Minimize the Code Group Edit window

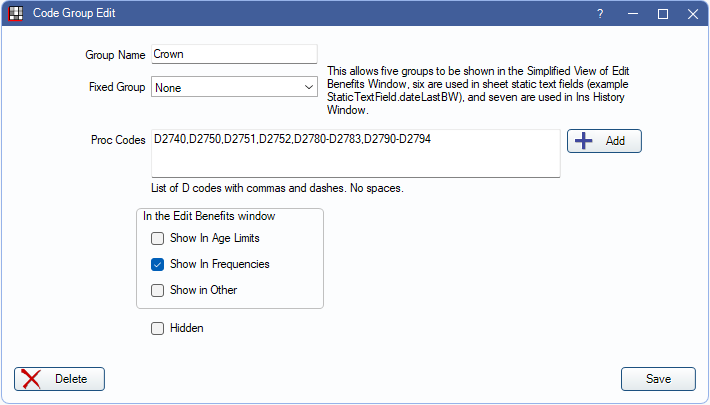coord(632,15)
